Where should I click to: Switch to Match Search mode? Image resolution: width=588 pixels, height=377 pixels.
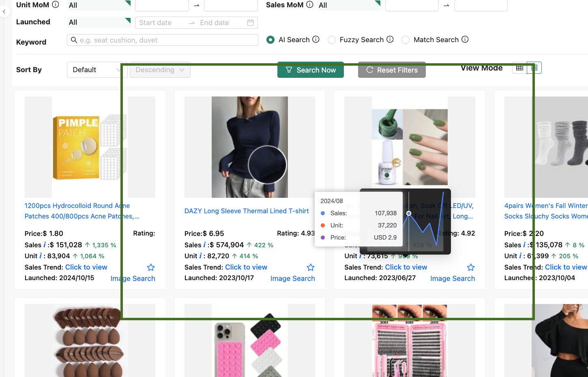click(406, 39)
